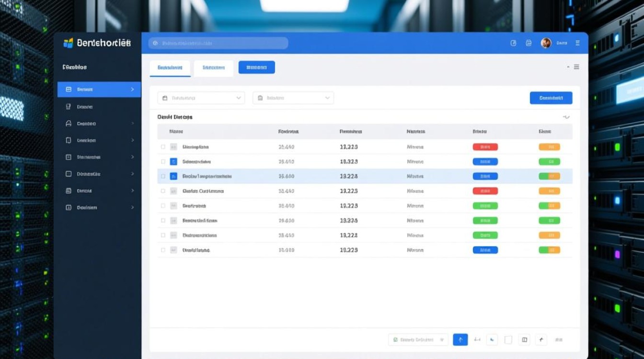Click the user profile avatar in header
Screen dimensions: 644x359
546,43
